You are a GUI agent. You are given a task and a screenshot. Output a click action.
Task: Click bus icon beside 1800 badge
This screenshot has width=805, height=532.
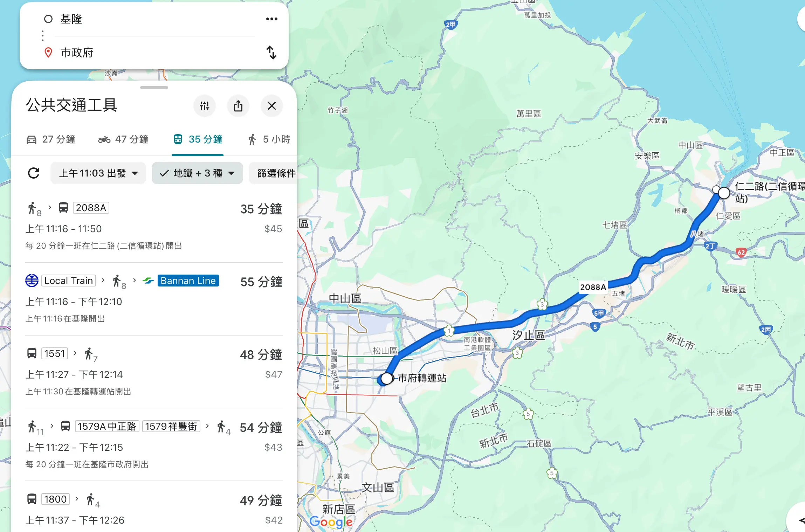coord(32,499)
